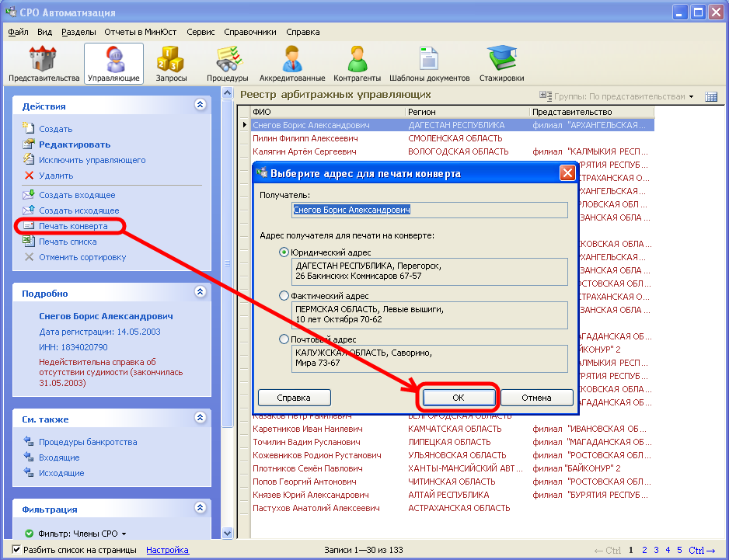Open the Группы: По представительствам dropdown
Viewport: 729px width, 560px height.
pos(618,96)
